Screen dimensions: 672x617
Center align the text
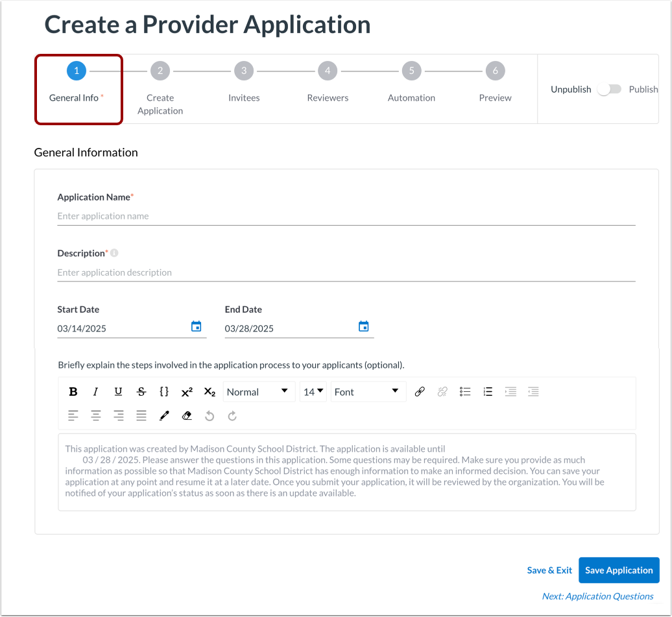pos(96,415)
